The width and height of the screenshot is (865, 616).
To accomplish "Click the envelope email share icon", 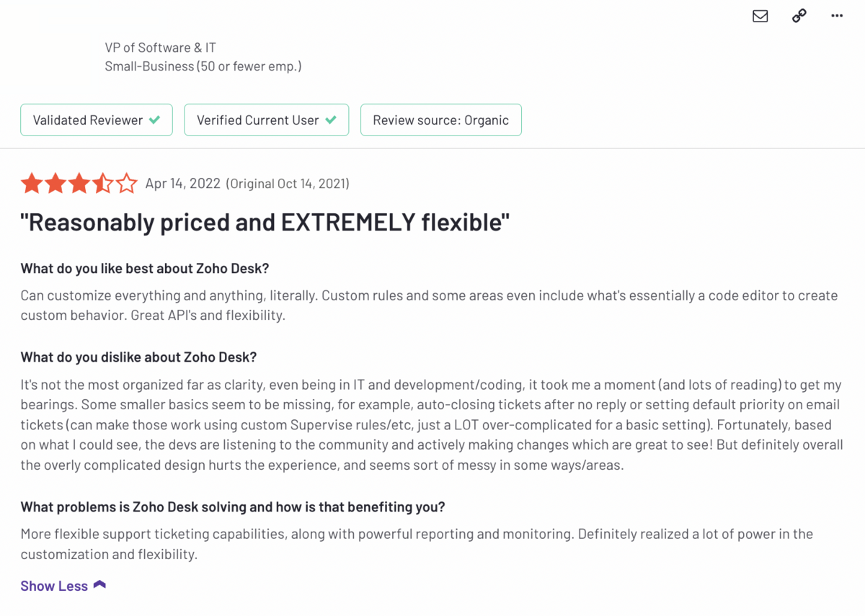I will (x=760, y=16).
